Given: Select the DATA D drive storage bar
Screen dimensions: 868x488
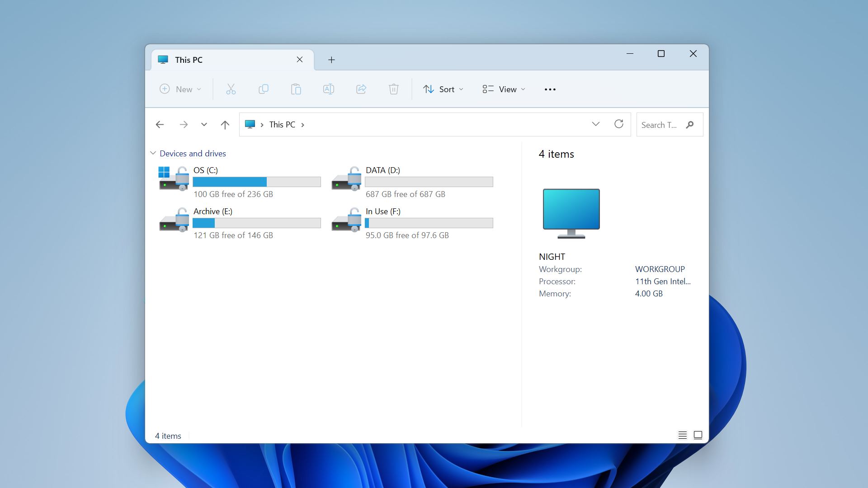Looking at the screenshot, I should (429, 182).
